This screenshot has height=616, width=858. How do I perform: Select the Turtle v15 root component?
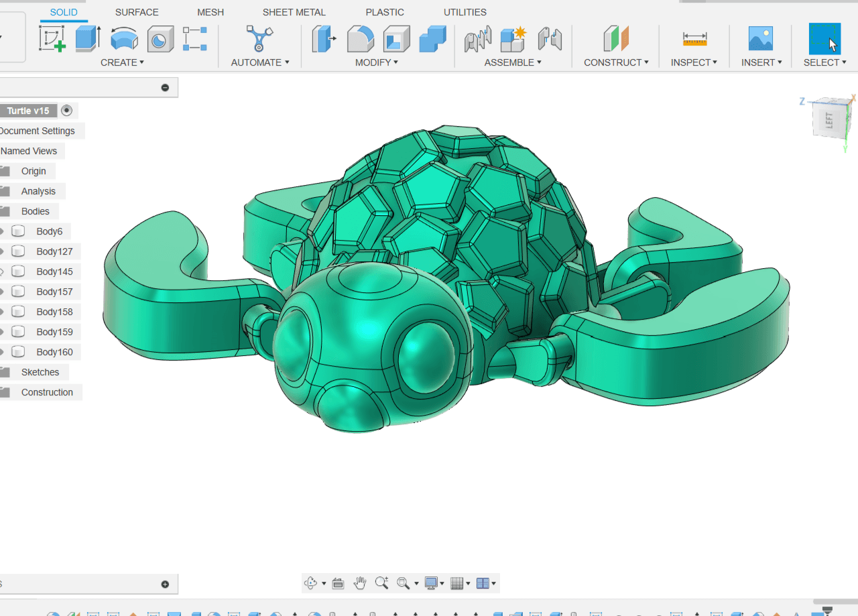(28, 111)
